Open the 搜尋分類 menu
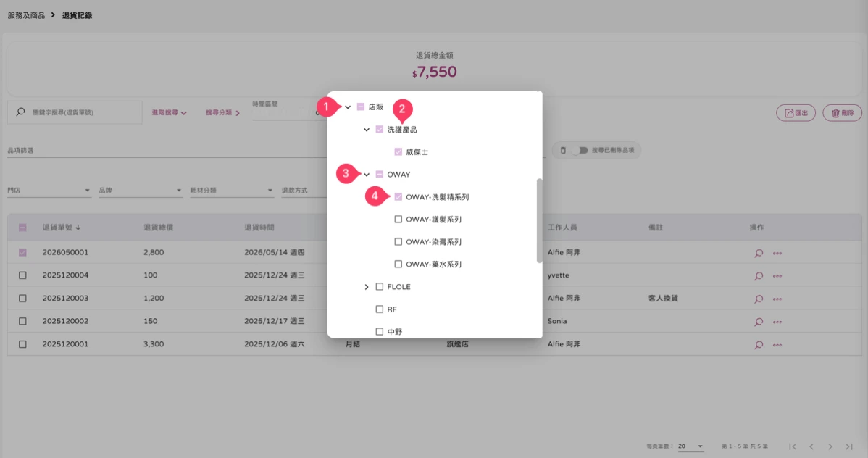Viewport: 868px width, 458px height. click(x=222, y=112)
